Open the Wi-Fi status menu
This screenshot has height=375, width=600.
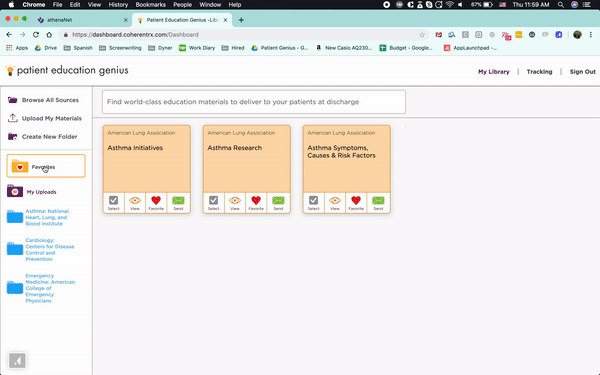pos(450,5)
